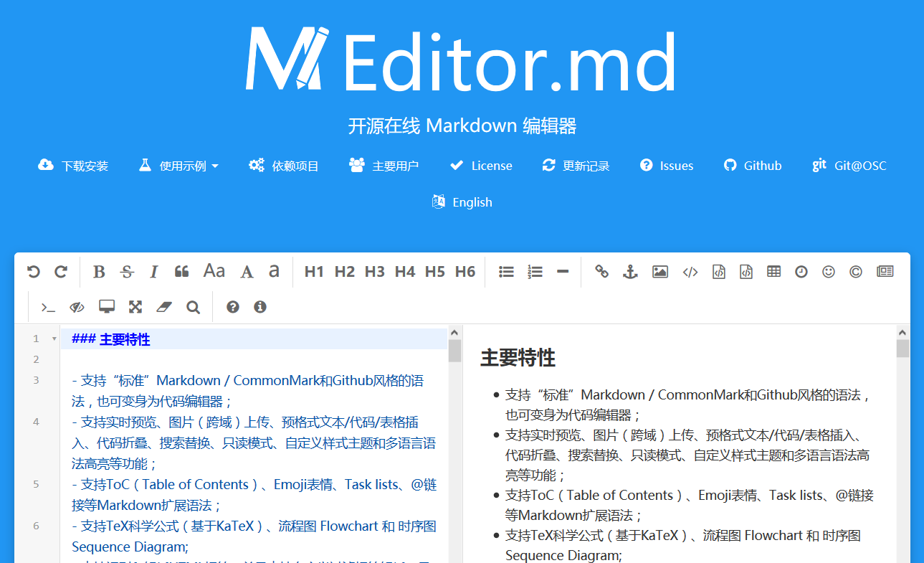
Task: Convert selection to uppercase with A
Action: (247, 272)
